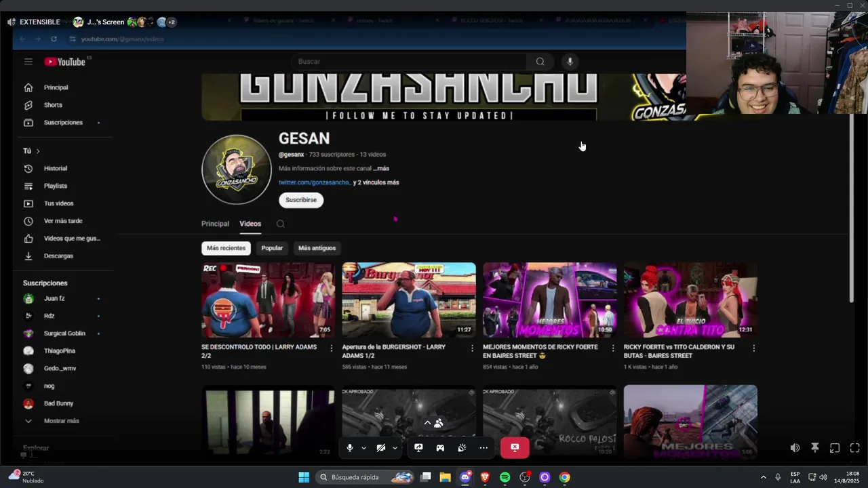Click the EXTENSIBLE voice channel speaker icon
The width and height of the screenshot is (868, 488).
click(12, 22)
